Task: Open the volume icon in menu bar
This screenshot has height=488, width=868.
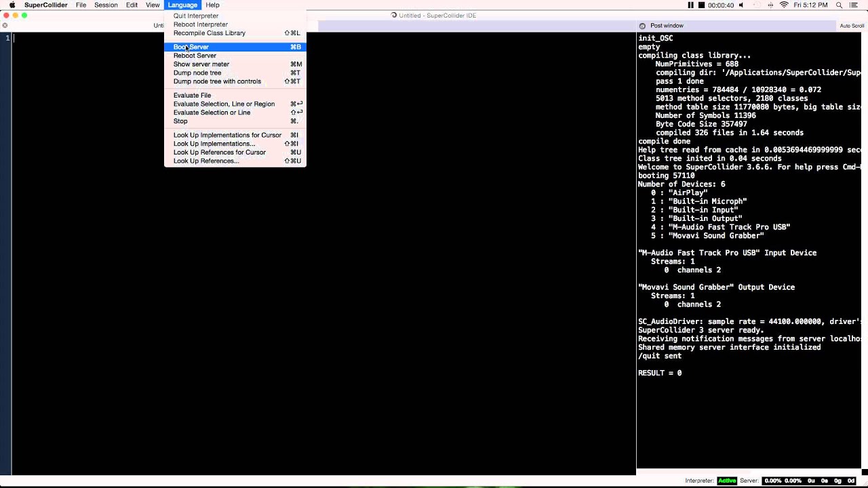Action: [x=741, y=5]
